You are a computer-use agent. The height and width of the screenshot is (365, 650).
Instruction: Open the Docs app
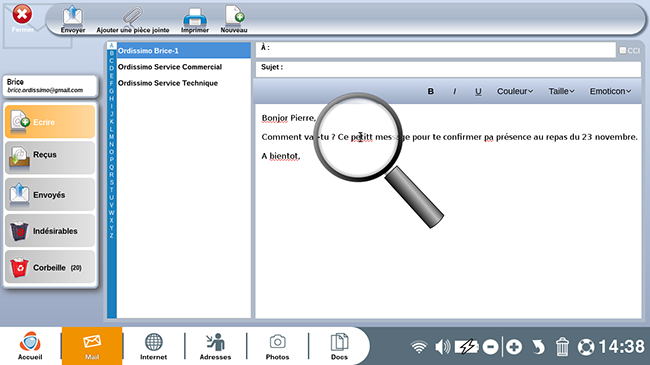click(x=339, y=346)
